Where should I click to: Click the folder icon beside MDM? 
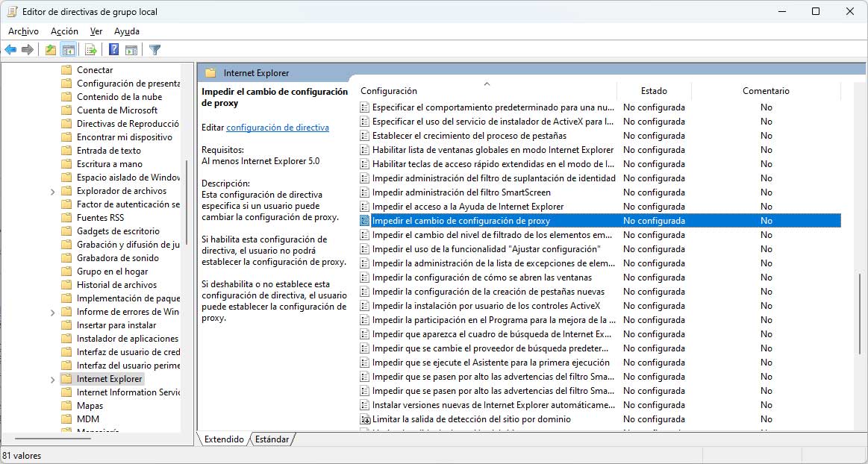tap(66, 419)
